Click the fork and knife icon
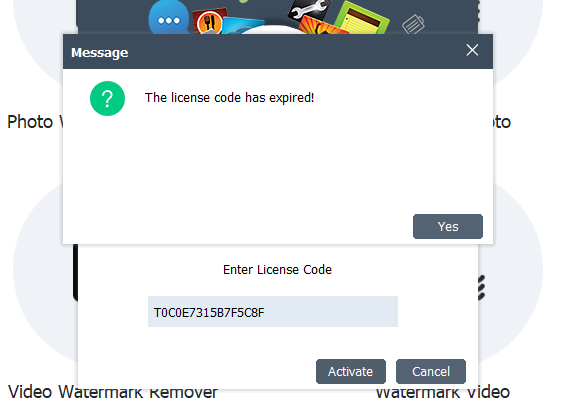Viewport: 579px width, 413px height. coord(209,21)
